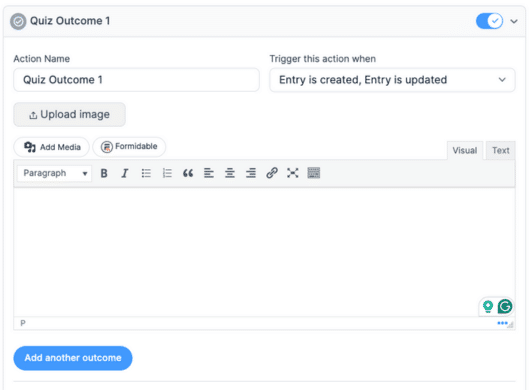Image resolution: width=530 pixels, height=390 pixels.
Task: Open distraction-free fullscreen mode
Action: tap(293, 173)
